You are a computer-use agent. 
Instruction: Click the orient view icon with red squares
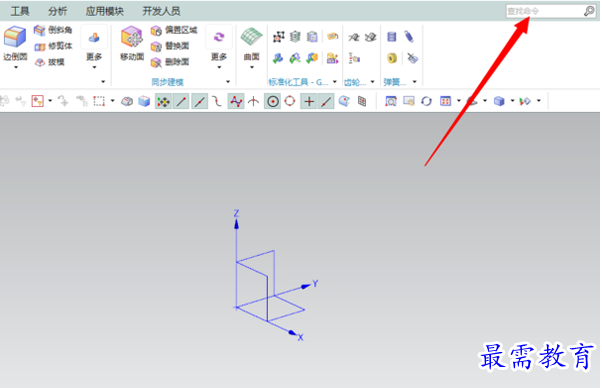[445, 101]
